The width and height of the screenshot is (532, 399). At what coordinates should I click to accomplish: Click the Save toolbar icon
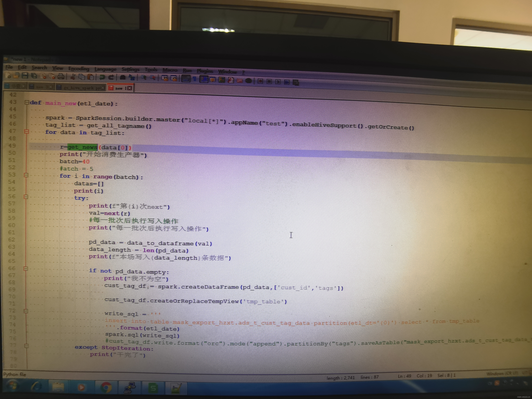click(x=25, y=76)
